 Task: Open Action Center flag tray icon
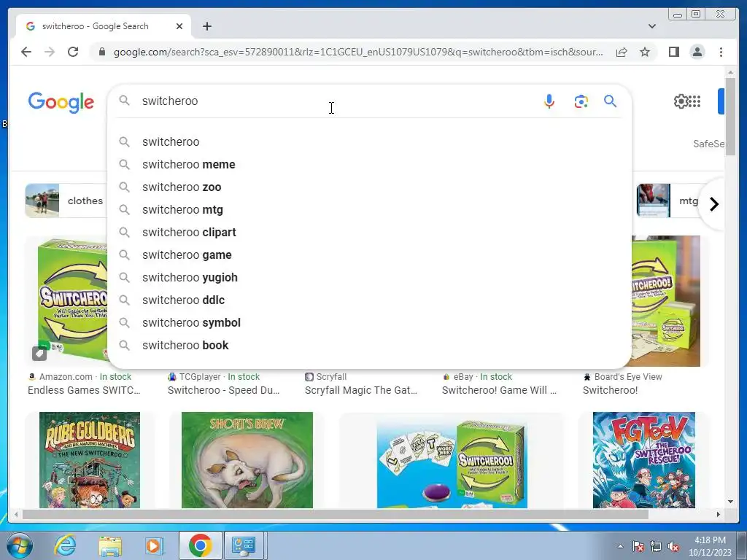(638, 547)
